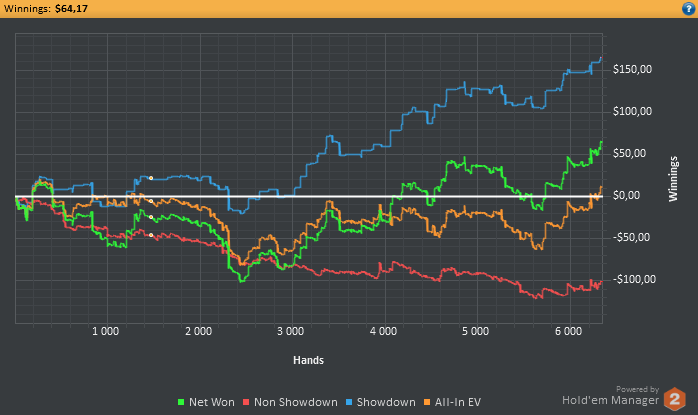The width and height of the screenshot is (698, 415).
Task: Click the -$50,00 axis label
Action: (x=631, y=237)
